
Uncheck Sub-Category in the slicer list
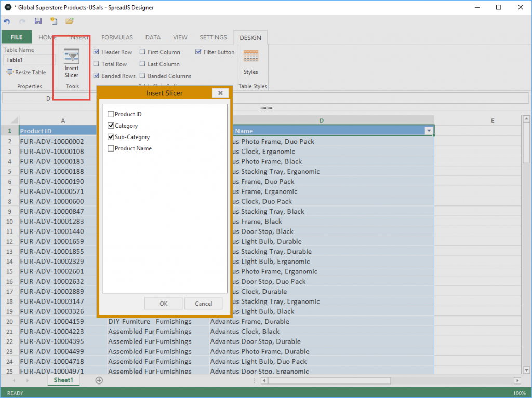tap(111, 137)
